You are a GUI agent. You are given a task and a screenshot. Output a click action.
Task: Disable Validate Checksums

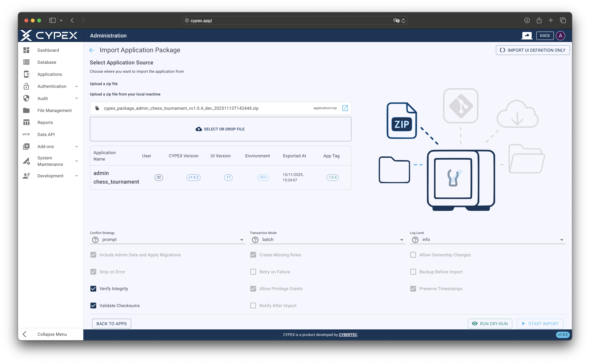93,306
